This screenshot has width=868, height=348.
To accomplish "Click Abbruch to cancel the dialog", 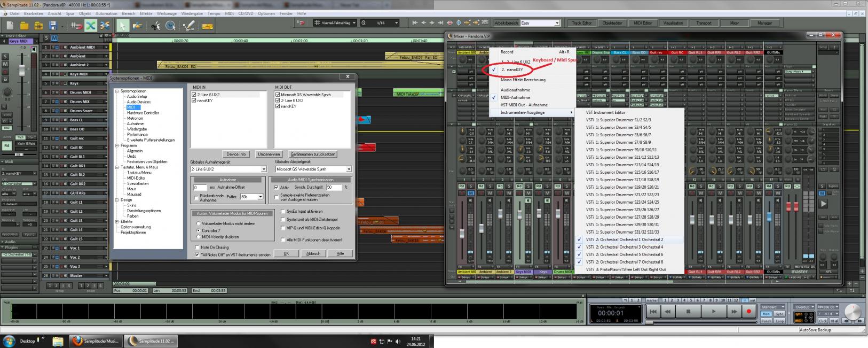I will pyautogui.click(x=313, y=253).
